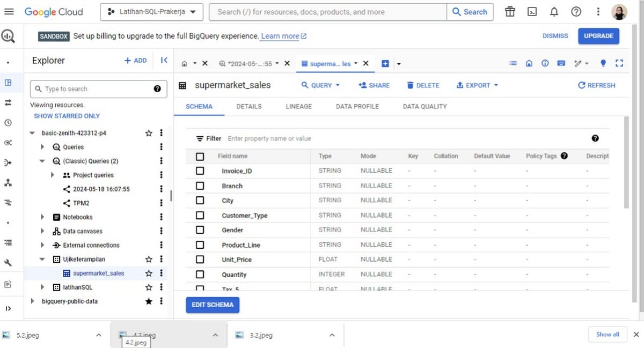Open the gift offers icon in header
Image resolution: width=644 pixels, height=348 pixels.
[x=509, y=11]
